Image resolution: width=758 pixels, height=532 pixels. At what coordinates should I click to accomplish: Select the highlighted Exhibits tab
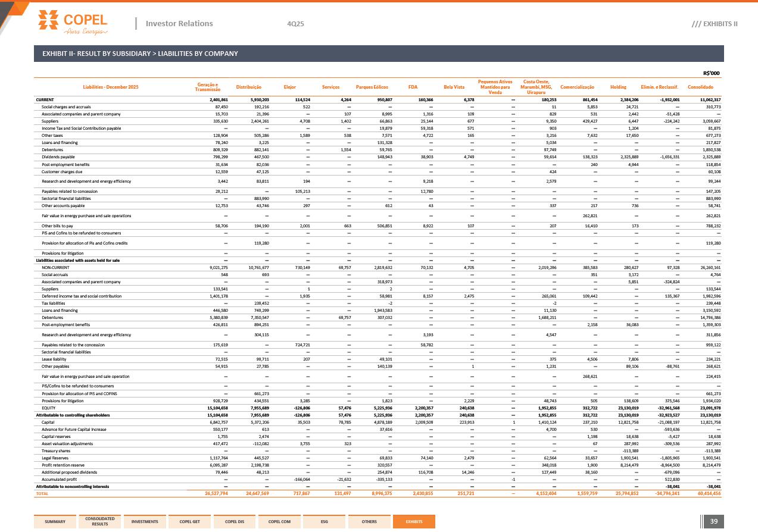pyautogui.click(x=414, y=522)
